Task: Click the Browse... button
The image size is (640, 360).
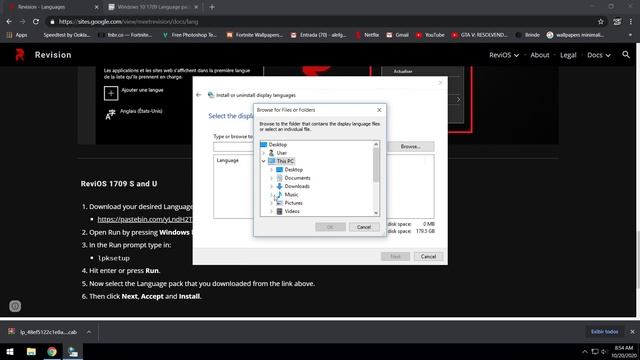Action: pos(410,147)
